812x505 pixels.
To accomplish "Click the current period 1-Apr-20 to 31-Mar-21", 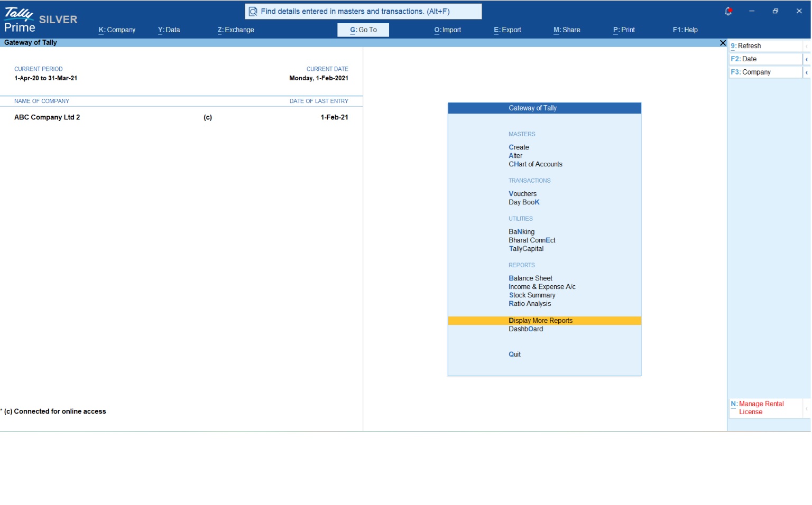I will (45, 78).
